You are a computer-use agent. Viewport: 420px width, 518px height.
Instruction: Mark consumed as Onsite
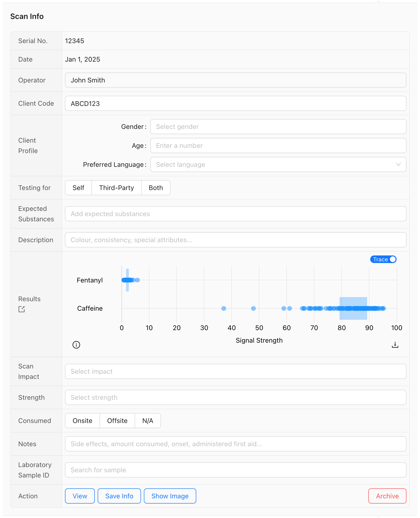(82, 421)
